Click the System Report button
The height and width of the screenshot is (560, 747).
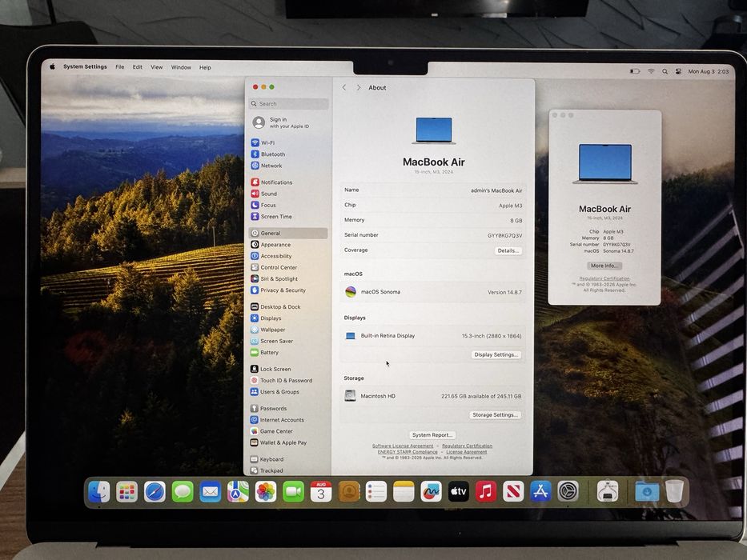[432, 435]
